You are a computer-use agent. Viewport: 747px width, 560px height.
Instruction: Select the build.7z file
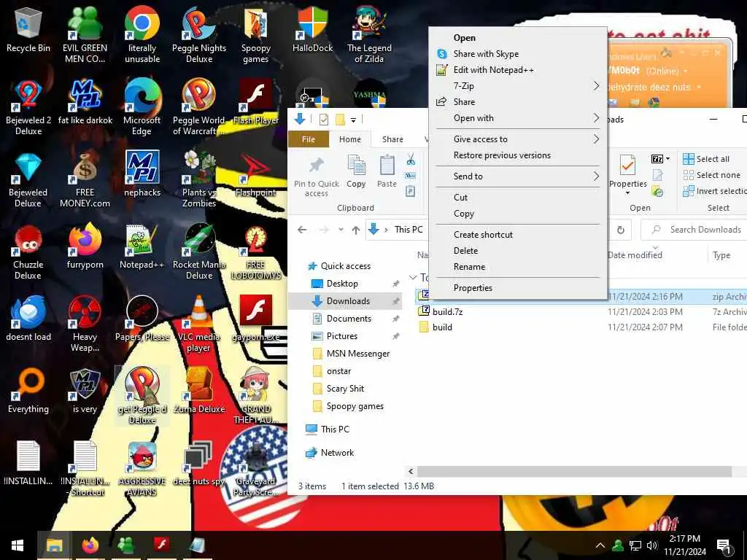tap(447, 311)
